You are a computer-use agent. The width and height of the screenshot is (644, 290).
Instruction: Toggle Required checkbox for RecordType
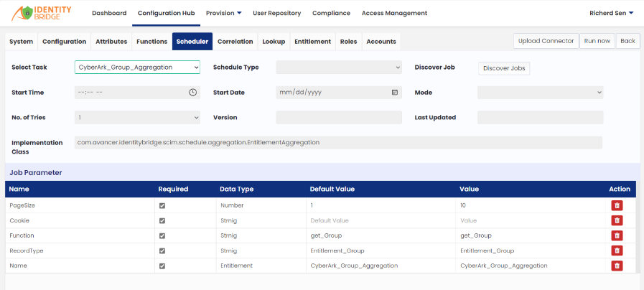162,251
